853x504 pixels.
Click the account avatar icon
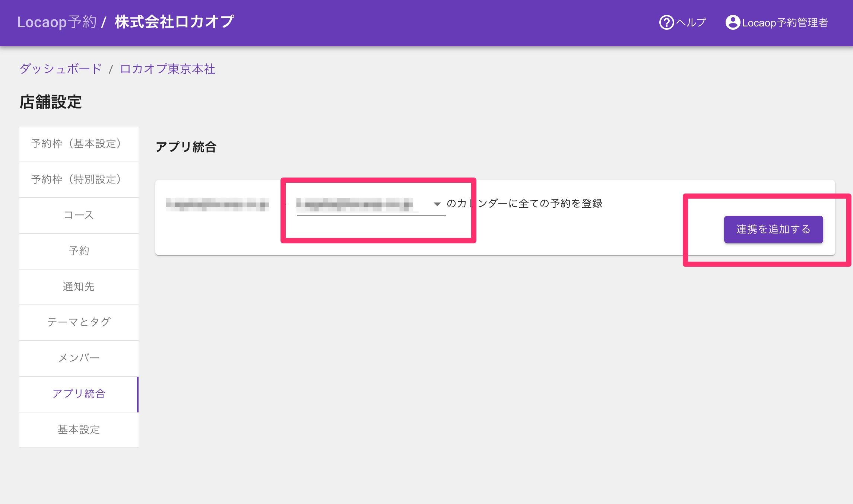(732, 23)
